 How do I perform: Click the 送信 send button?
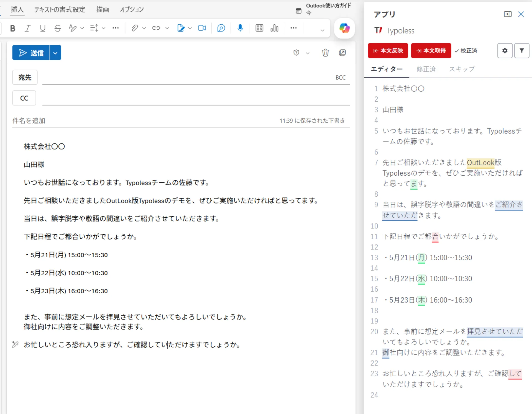(31, 53)
